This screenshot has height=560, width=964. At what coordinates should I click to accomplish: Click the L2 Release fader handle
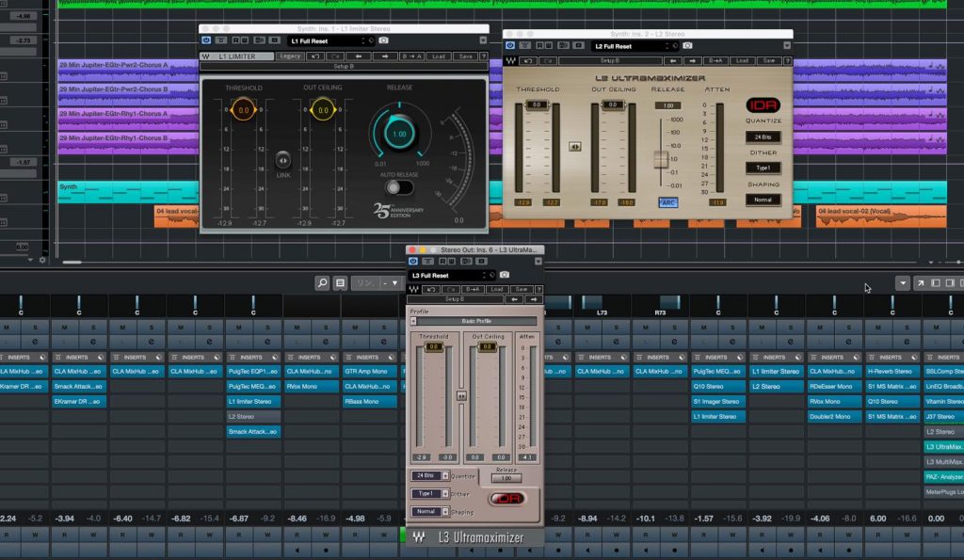pyautogui.click(x=661, y=159)
